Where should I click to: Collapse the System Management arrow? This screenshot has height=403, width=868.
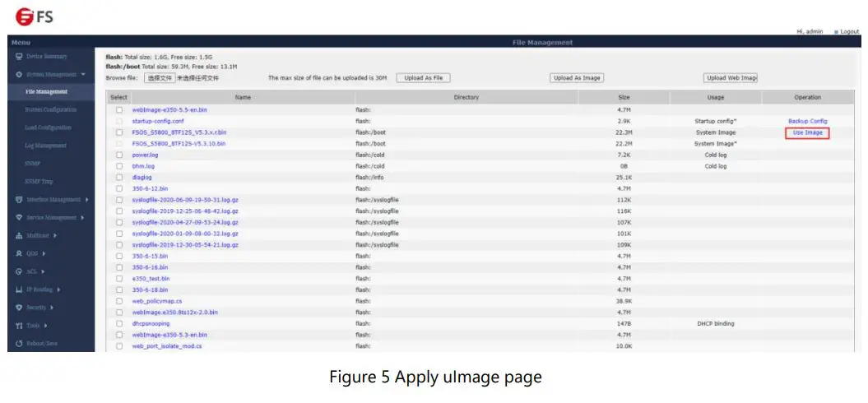point(83,74)
